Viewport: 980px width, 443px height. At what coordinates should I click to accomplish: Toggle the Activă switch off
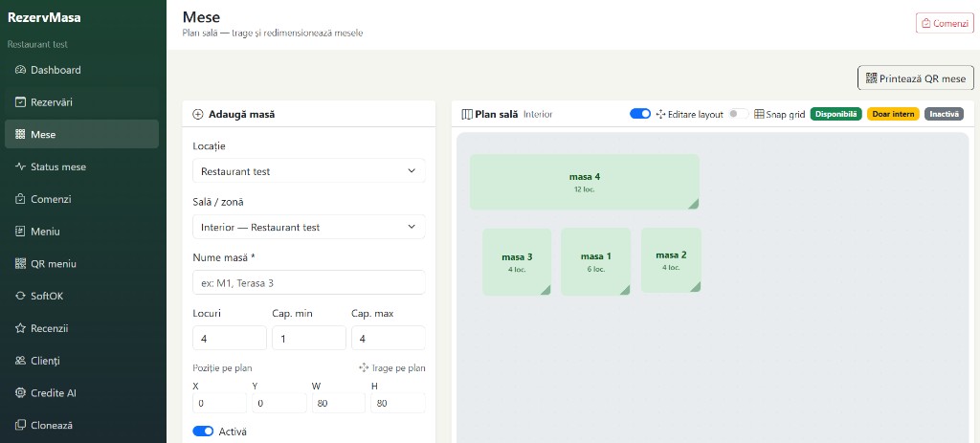(x=203, y=432)
